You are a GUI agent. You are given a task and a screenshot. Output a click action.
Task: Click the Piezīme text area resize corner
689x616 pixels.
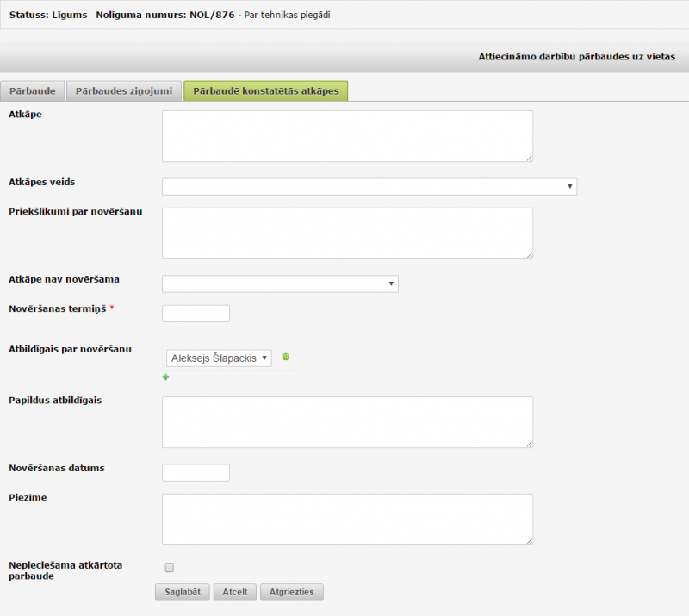pos(530,542)
